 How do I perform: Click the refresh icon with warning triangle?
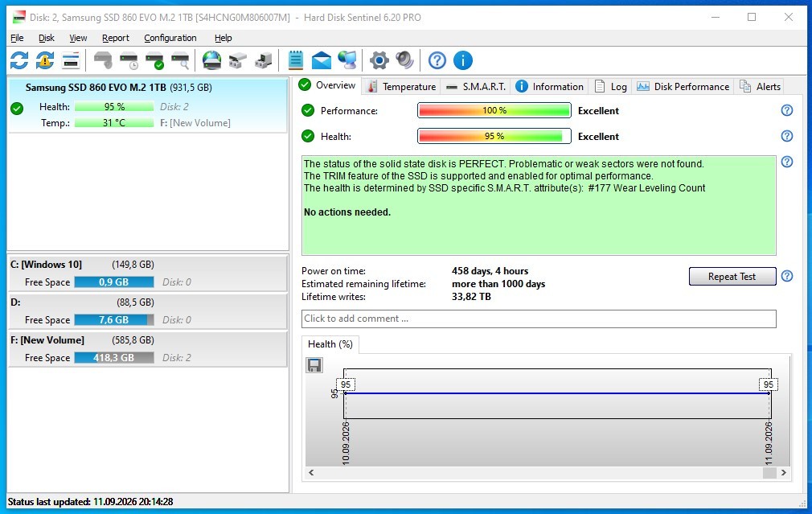45,60
